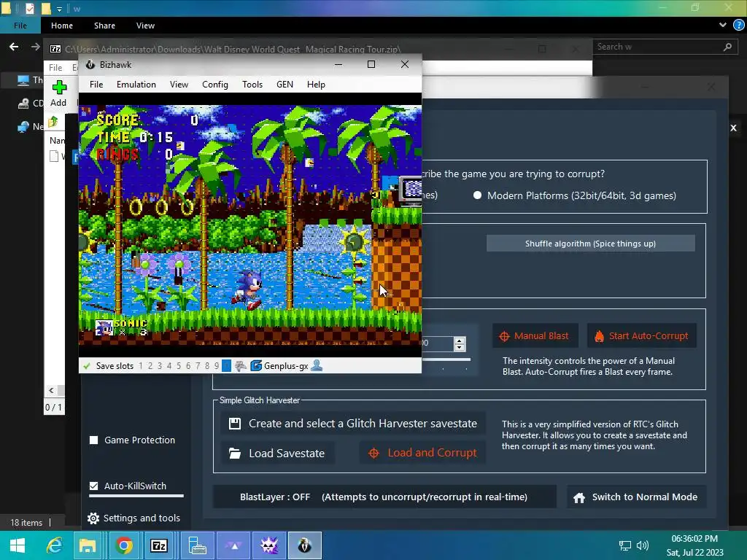Select save slot 9 in Bizhawk status bar
The width and height of the screenshot is (747, 560).
[217, 366]
